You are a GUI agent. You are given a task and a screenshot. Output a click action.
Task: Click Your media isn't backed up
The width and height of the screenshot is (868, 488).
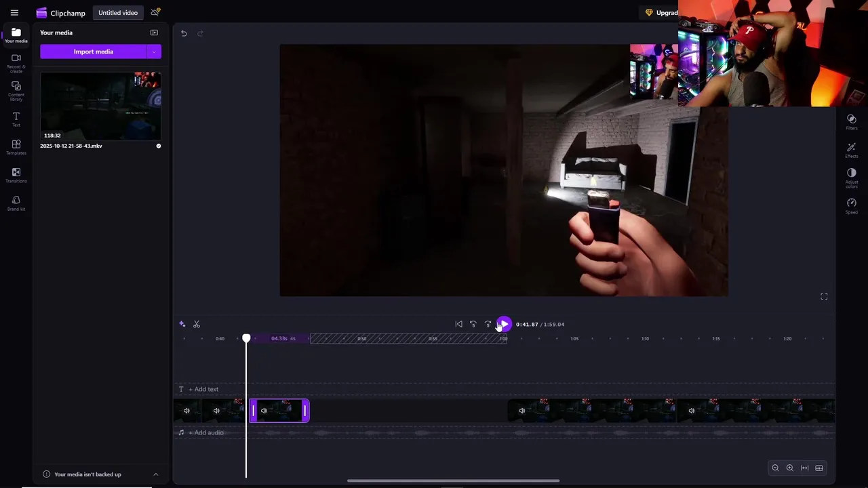click(x=87, y=474)
